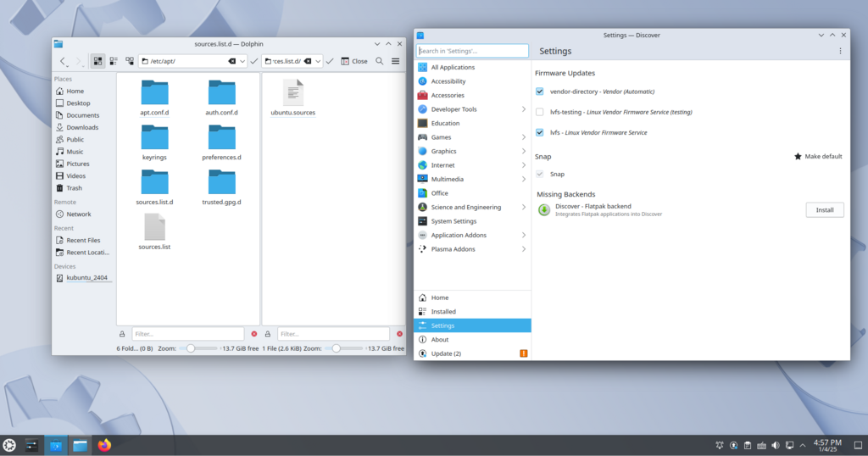Image resolution: width=868 pixels, height=456 pixels.
Task: Adjust left pane zoom slider
Action: tap(198, 348)
